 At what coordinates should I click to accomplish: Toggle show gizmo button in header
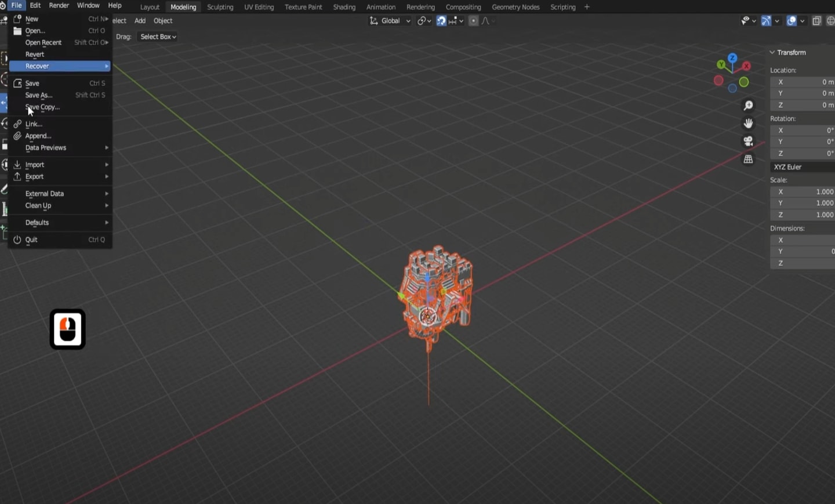[766, 21]
